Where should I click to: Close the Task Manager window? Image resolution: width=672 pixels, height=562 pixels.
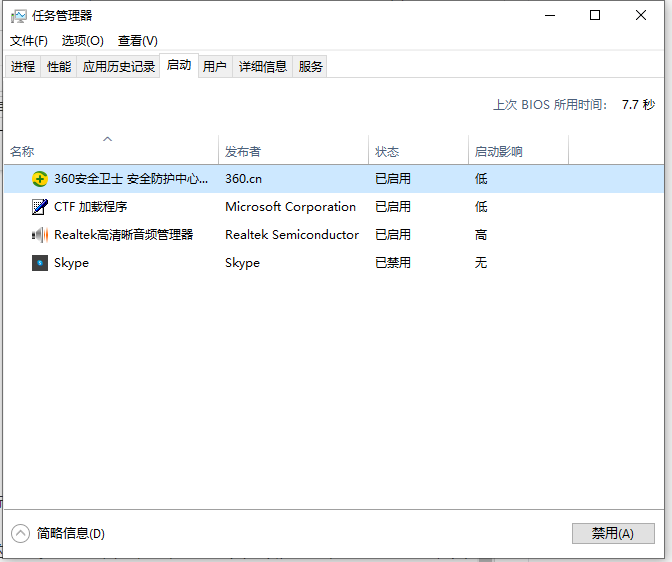641,15
